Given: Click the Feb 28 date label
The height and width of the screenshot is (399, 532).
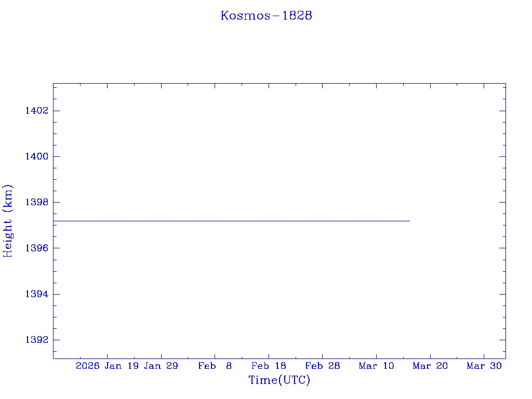Looking at the screenshot, I should [x=322, y=366].
